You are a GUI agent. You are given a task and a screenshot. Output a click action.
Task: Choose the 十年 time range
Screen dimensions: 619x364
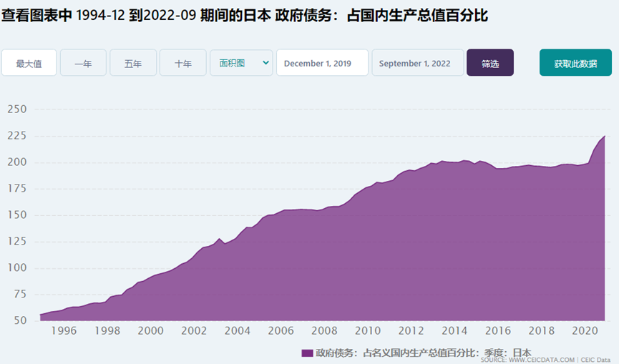click(182, 63)
